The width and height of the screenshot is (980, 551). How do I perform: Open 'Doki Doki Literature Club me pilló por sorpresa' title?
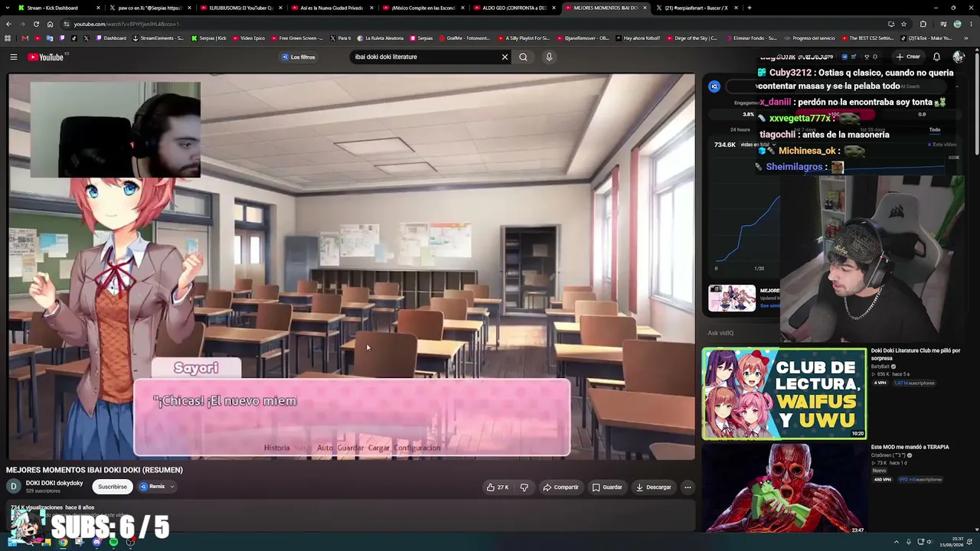(x=915, y=354)
